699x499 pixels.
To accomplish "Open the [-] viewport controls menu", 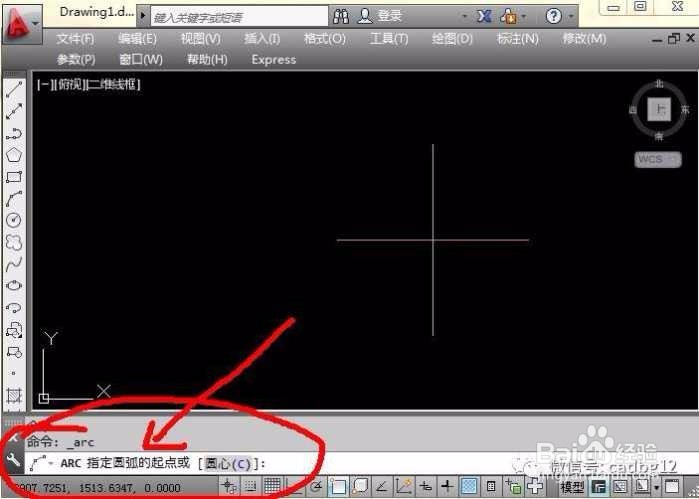I will click(x=44, y=84).
